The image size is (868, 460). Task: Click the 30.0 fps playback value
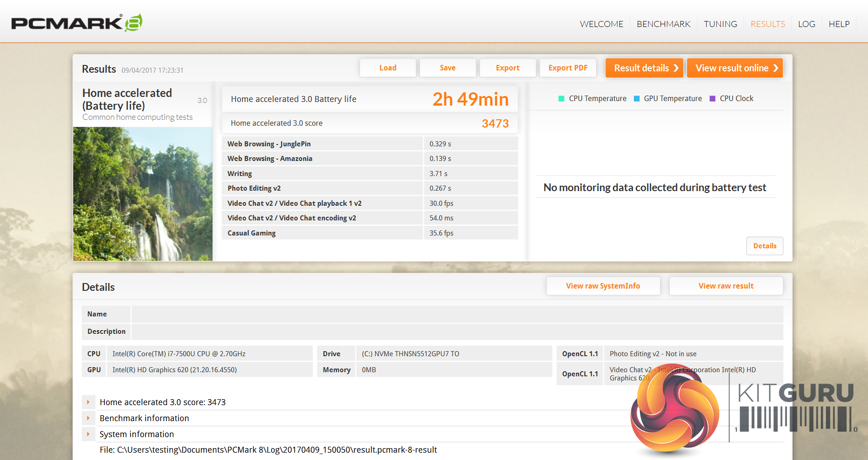(442, 203)
